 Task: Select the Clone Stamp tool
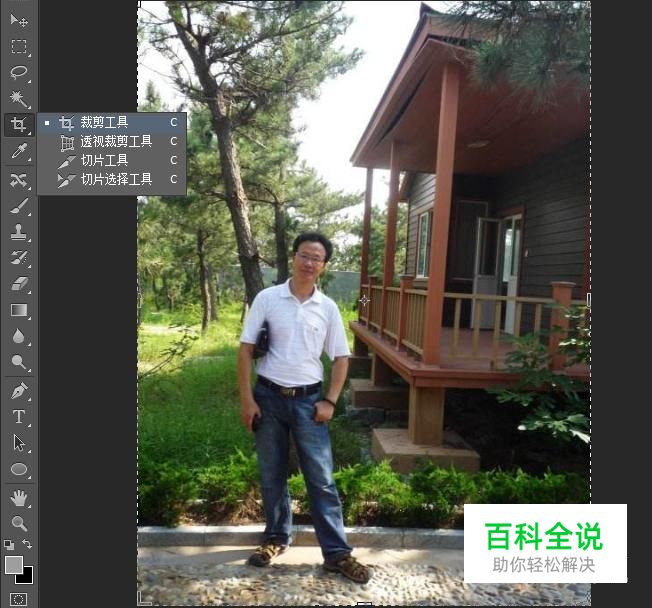[19, 232]
